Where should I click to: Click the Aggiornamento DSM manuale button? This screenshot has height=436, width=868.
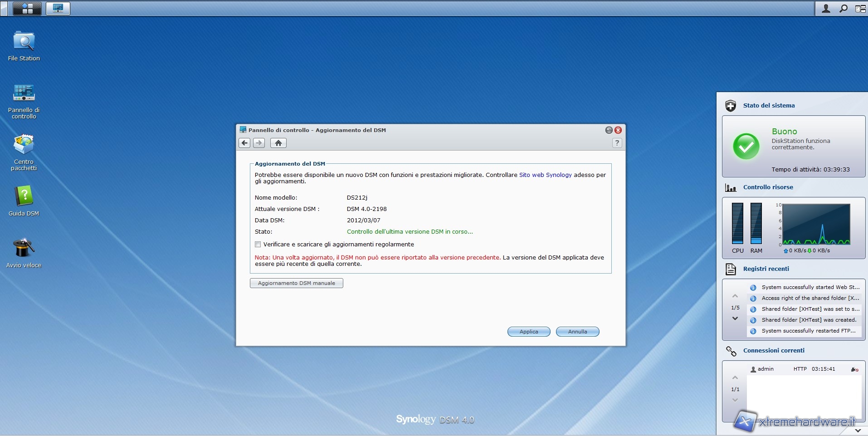click(x=296, y=283)
